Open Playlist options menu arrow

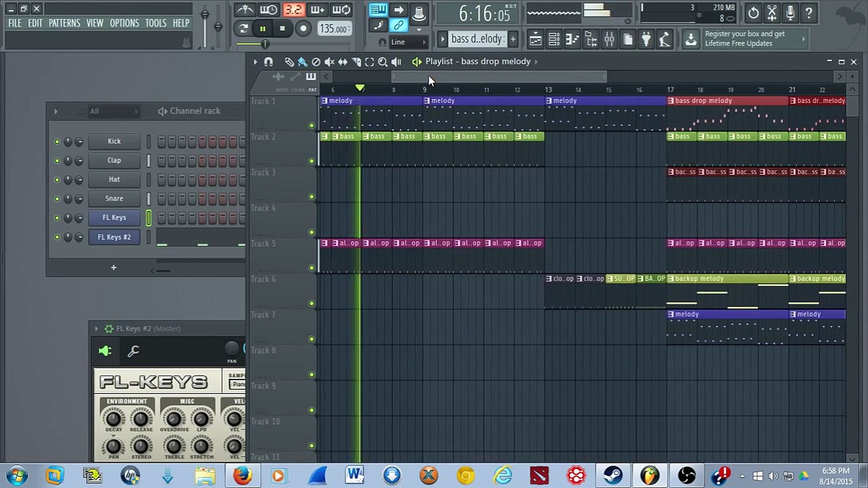[256, 62]
